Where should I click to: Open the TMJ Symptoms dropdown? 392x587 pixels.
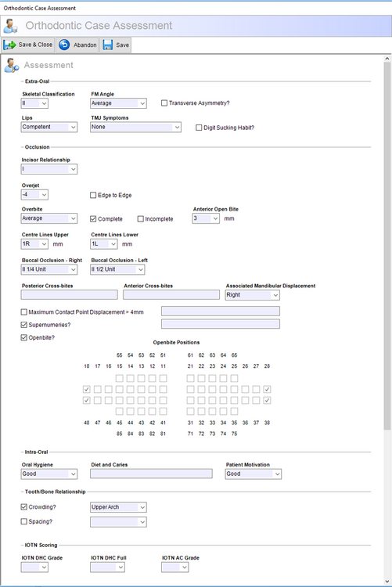[x=135, y=128]
